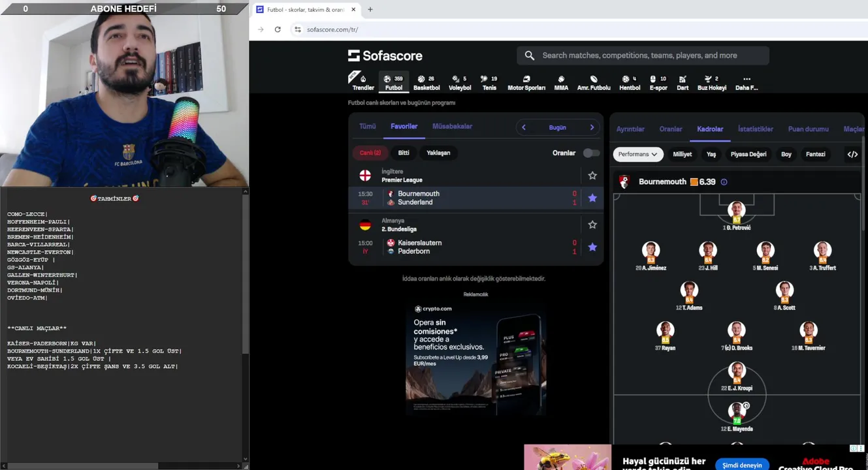Click the search magnifier icon

click(x=530, y=55)
